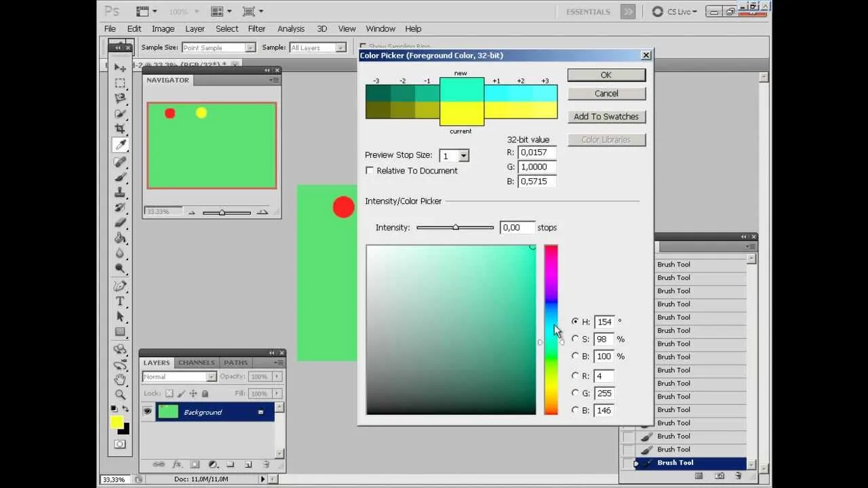Select the Paint Bucket tool
The height and width of the screenshot is (488, 868).
tap(120, 238)
